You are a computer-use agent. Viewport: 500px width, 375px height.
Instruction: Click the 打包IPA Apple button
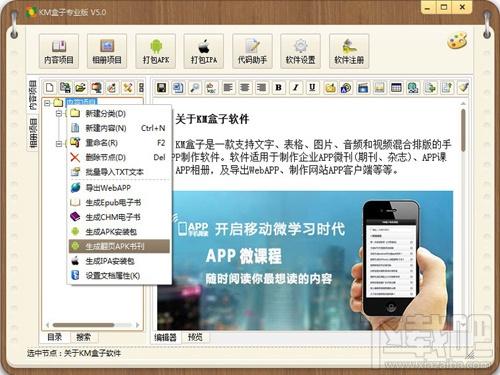point(204,51)
